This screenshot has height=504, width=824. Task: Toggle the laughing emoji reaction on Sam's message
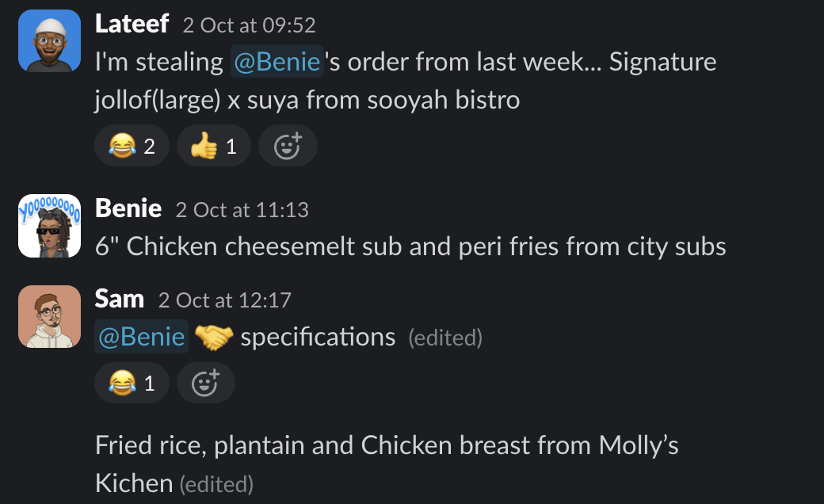pos(132,384)
